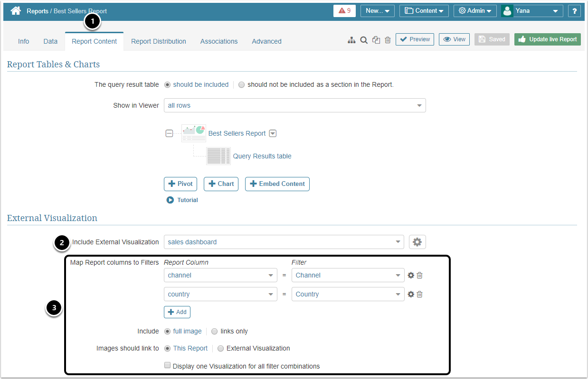Open gear settings for channel mapping
Screen dimensions: 588x379
[411, 275]
